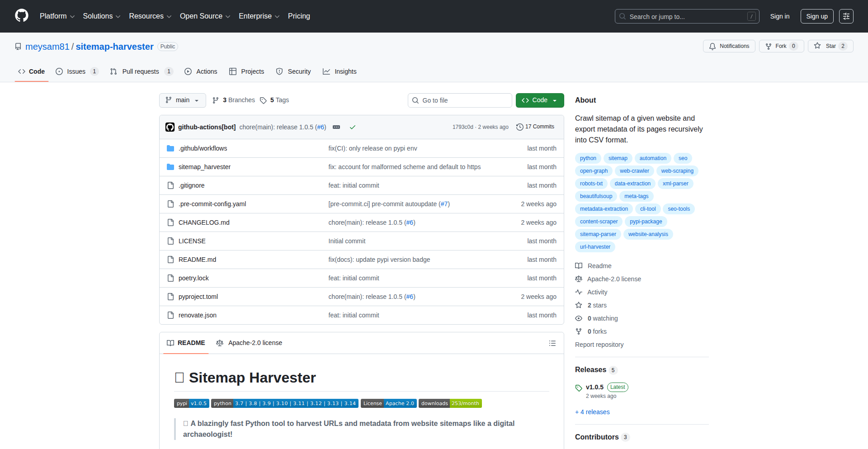Expand the Platform navigation menu
This screenshot has width=868, height=449.
coord(57,16)
